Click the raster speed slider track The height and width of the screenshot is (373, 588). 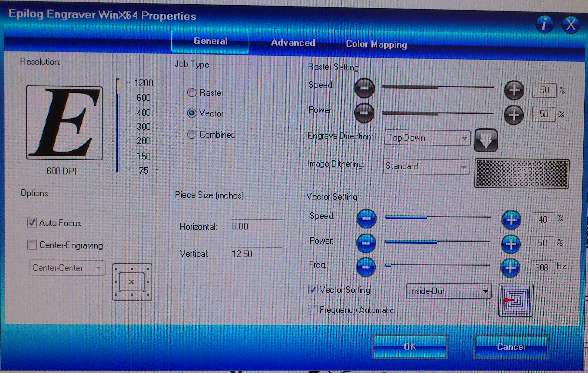[x=438, y=87]
